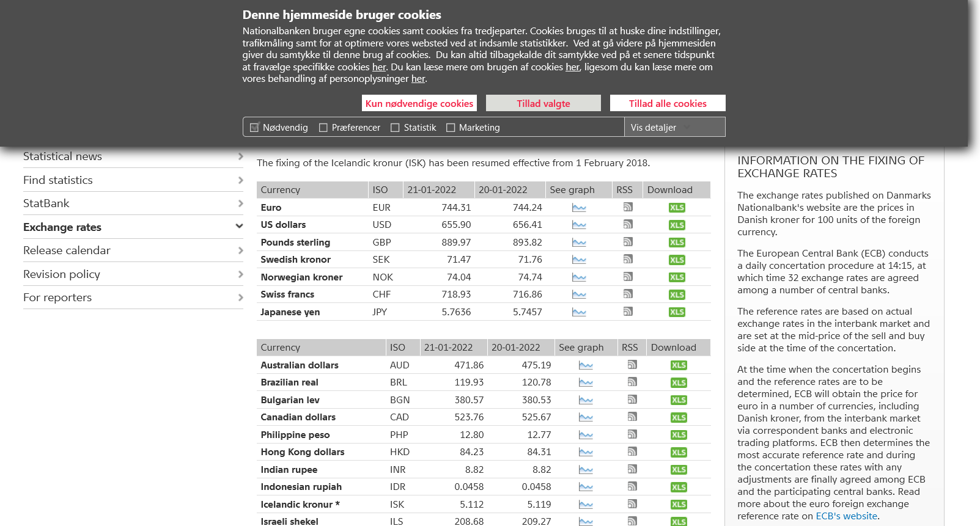Viewport: 980px width, 526px height.
Task: Collapse the Exchange rates menu section
Action: pos(239,227)
